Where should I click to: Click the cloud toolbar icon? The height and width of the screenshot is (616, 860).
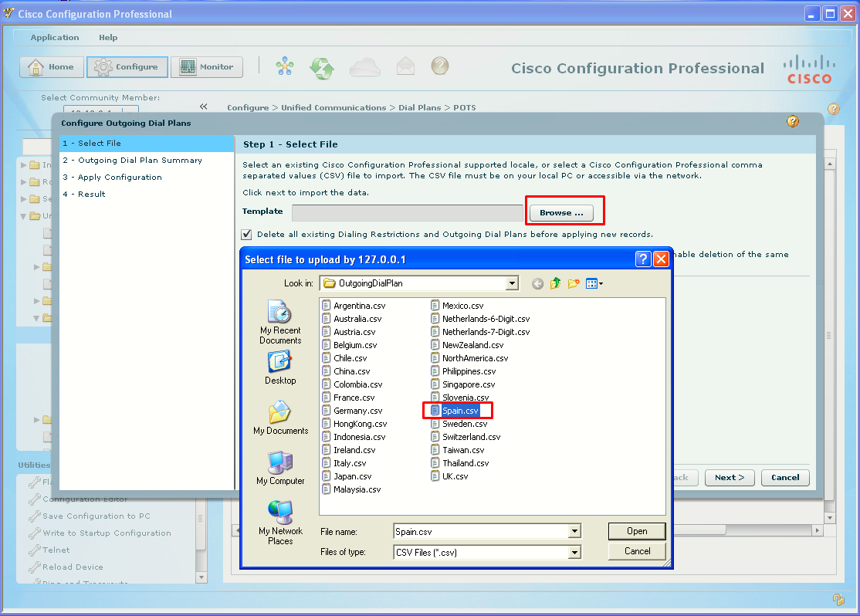(x=364, y=67)
